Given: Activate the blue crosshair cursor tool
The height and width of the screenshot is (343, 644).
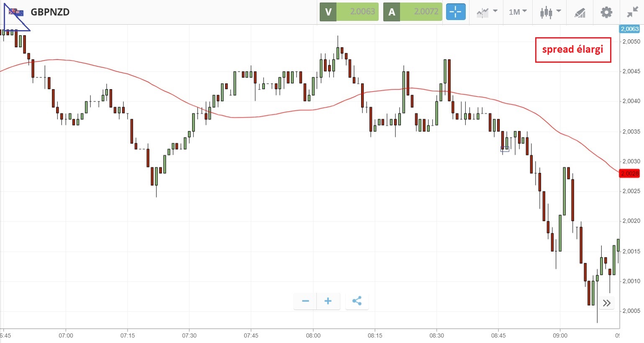Looking at the screenshot, I should tap(455, 12).
